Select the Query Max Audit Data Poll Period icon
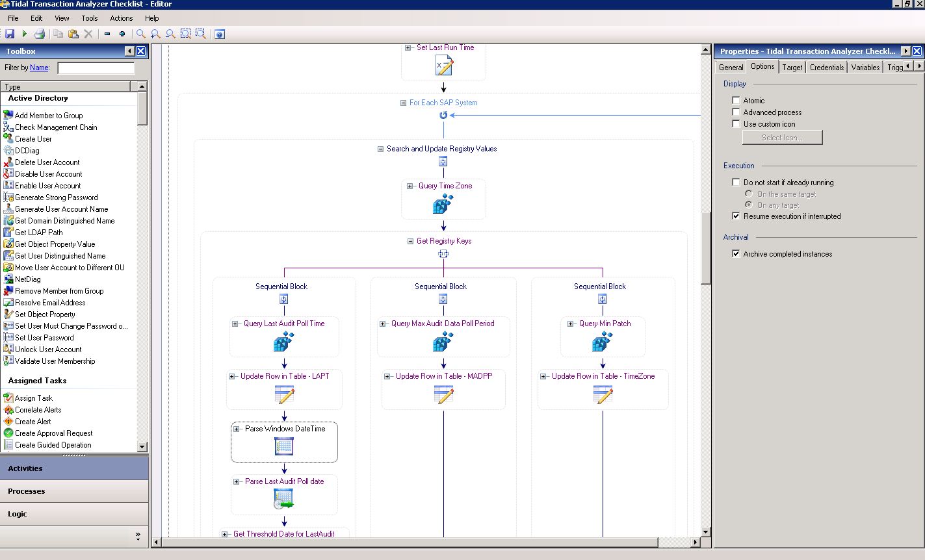The width and height of the screenshot is (925, 560). (443, 341)
